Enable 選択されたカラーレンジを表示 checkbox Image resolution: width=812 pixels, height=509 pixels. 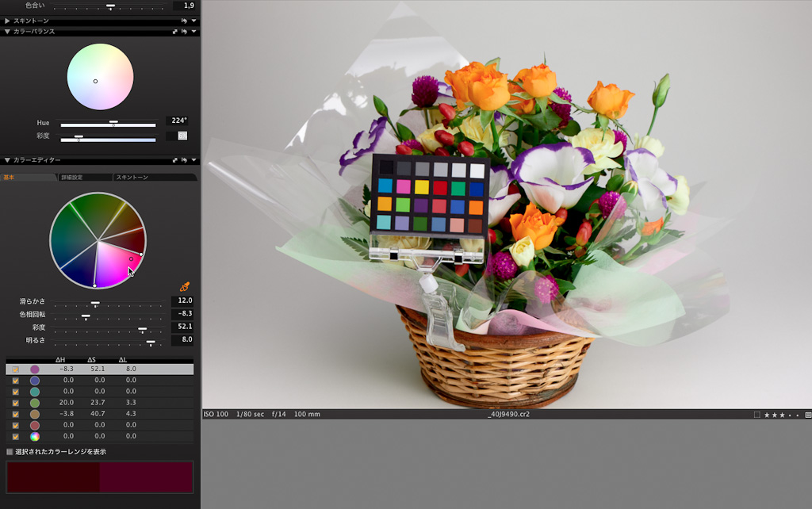(x=10, y=452)
